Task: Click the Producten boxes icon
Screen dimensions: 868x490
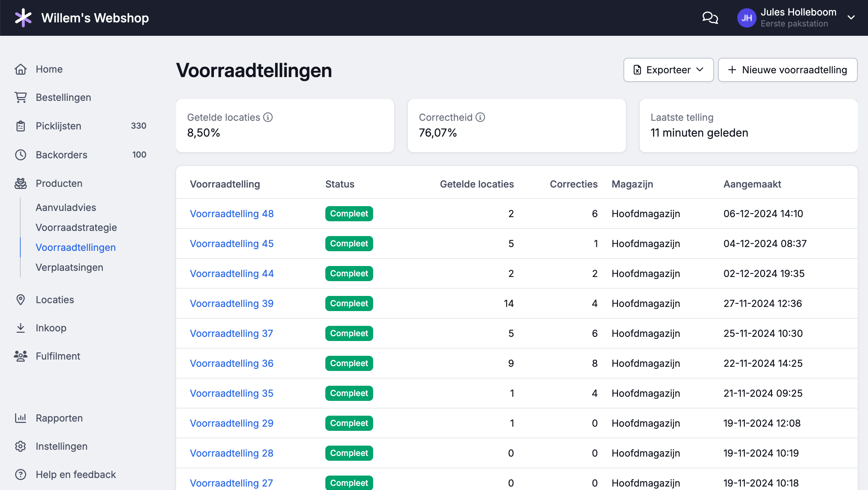Action: pos(21,183)
